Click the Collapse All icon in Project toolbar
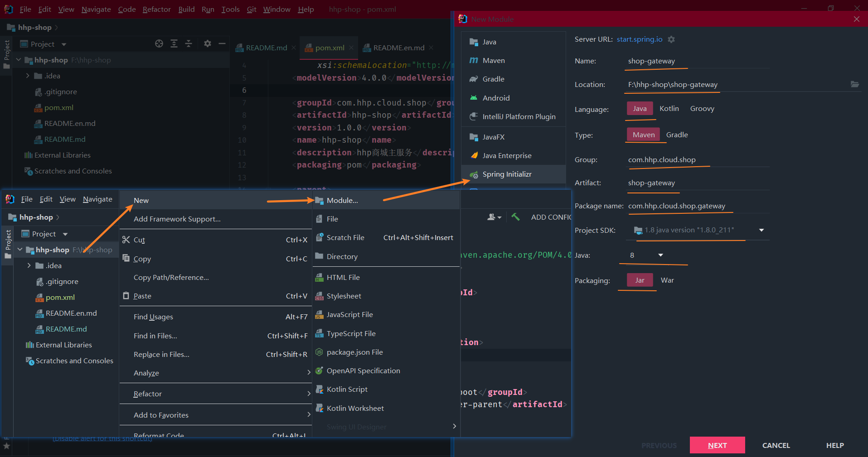 point(189,43)
